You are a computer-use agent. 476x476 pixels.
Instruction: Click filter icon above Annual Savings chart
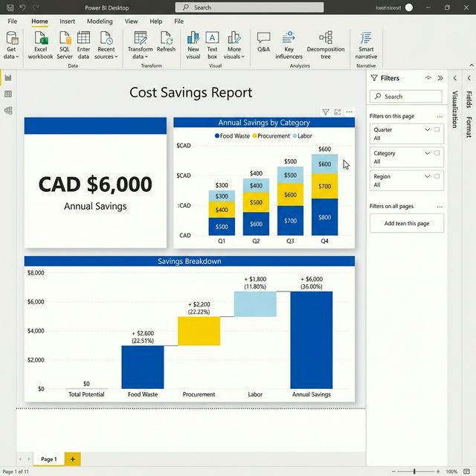pos(325,112)
